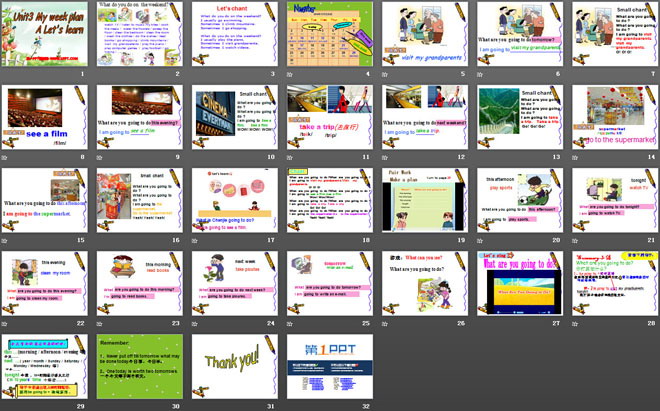Click the animation star icon under slide 25
The width and height of the screenshot is (660, 411).
[290, 324]
